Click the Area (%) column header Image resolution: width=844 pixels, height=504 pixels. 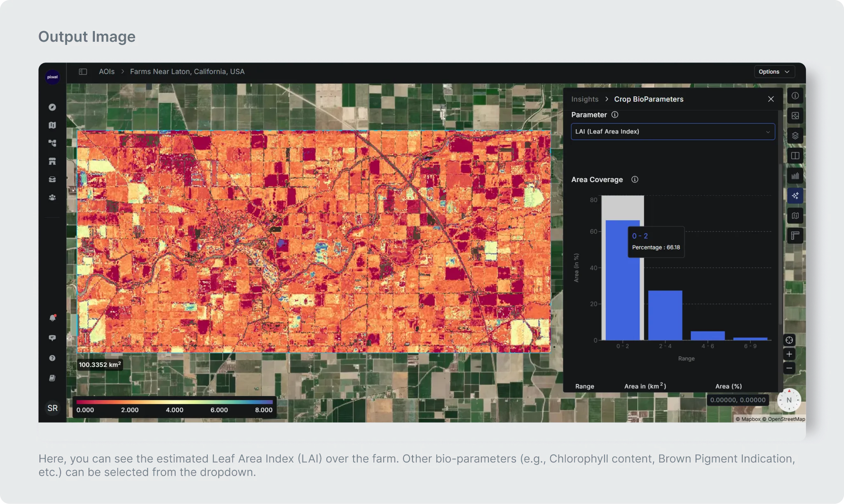pyautogui.click(x=729, y=386)
